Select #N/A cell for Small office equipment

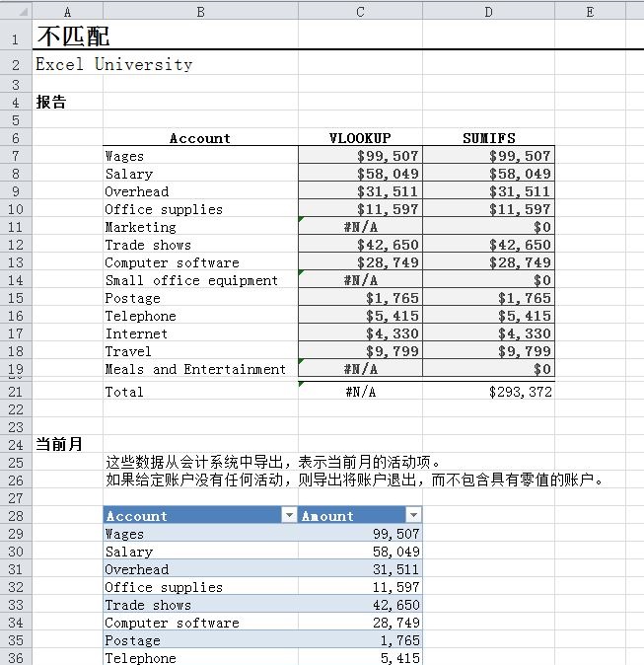click(x=360, y=280)
